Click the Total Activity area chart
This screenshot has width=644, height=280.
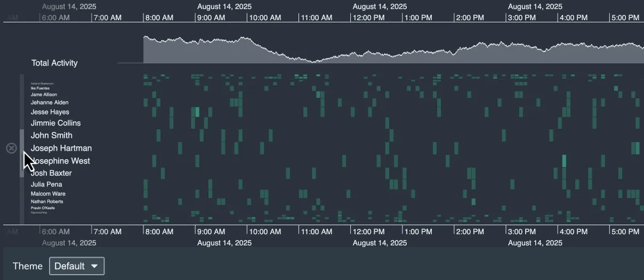[x=393, y=50]
